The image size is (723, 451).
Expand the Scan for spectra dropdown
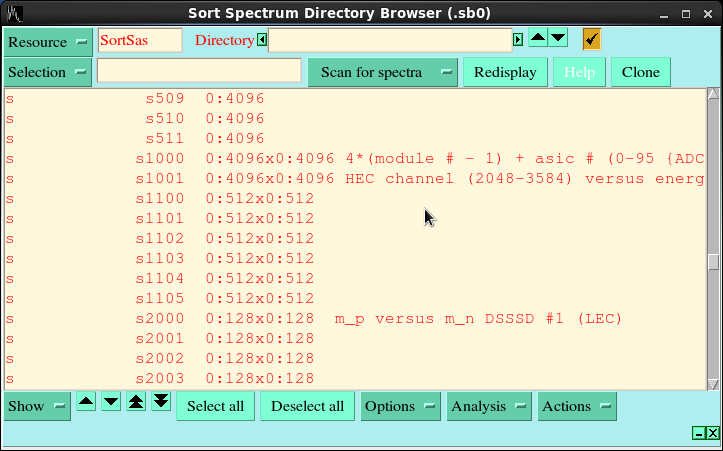point(382,72)
